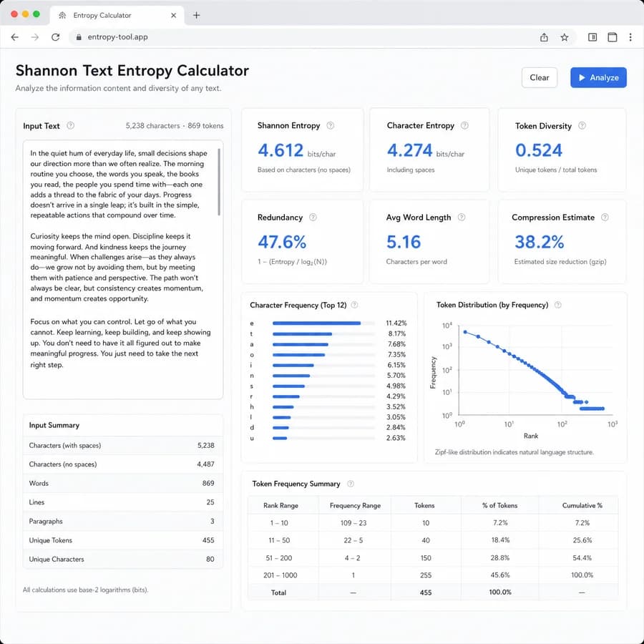644x644 pixels.
Task: Click help icon next to Shannon Entropy
Action: coord(330,126)
